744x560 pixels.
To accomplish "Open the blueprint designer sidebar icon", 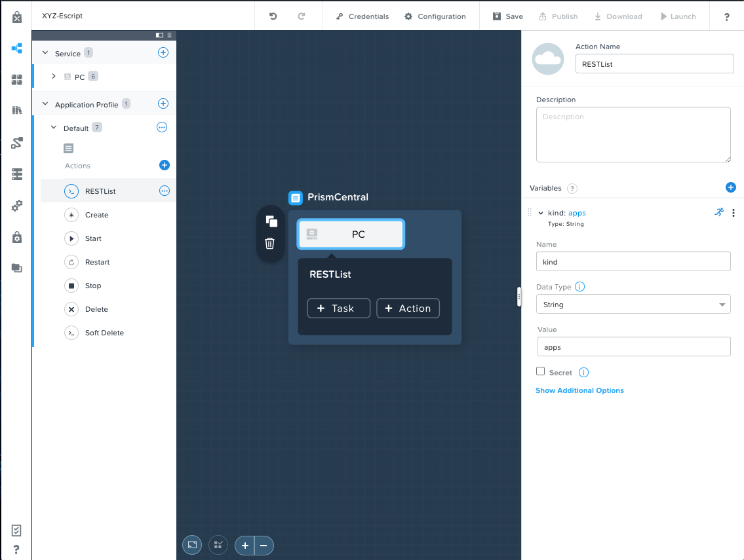I will (17, 48).
